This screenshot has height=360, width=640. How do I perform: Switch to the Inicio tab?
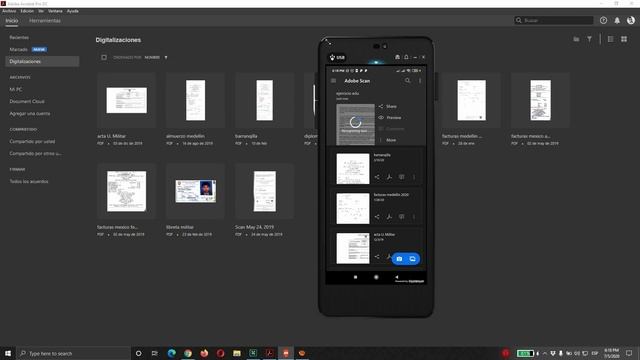click(11, 20)
